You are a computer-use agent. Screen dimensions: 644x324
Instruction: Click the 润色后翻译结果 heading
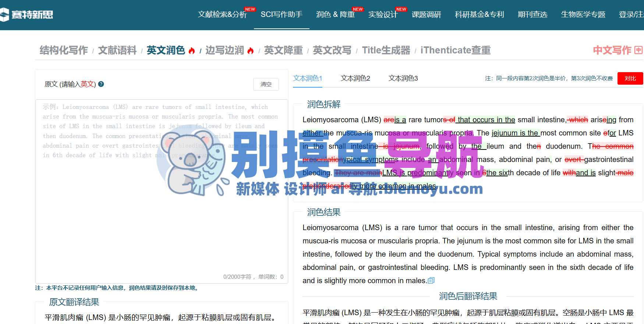coord(468,296)
